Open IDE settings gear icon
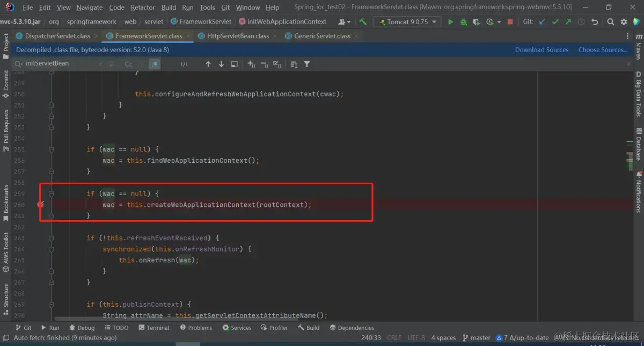 (624, 22)
